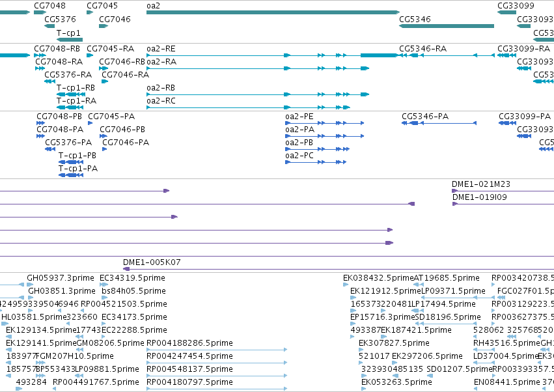554x392 pixels.
Task: Select the RP004491767.5prime EST label
Action: coord(96,382)
